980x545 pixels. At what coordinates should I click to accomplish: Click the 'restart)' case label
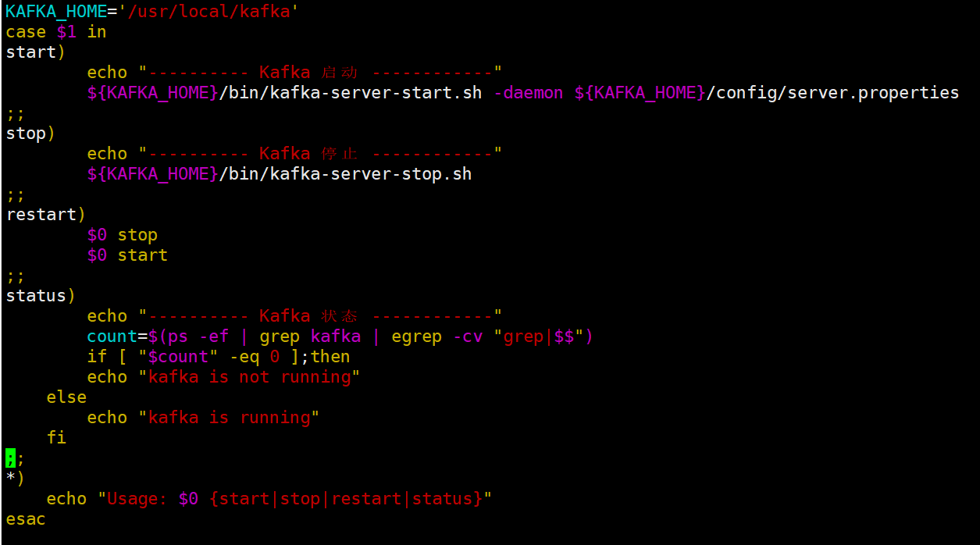[x=46, y=215]
